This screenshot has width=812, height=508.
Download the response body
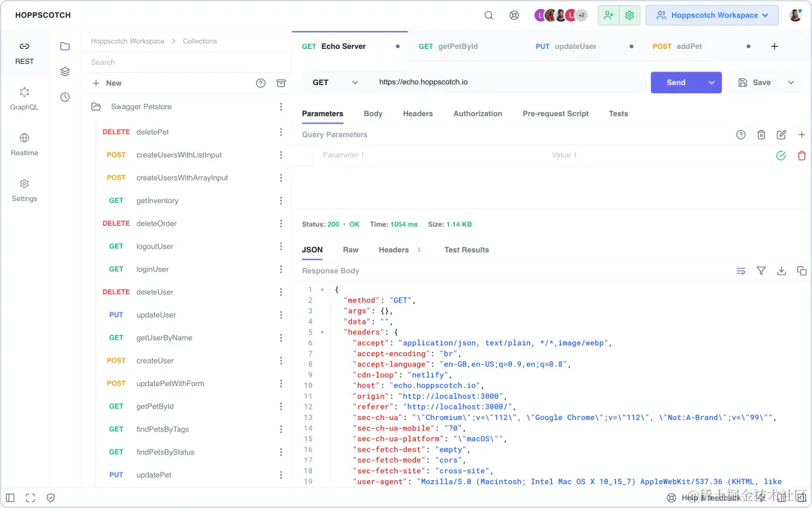(x=781, y=271)
